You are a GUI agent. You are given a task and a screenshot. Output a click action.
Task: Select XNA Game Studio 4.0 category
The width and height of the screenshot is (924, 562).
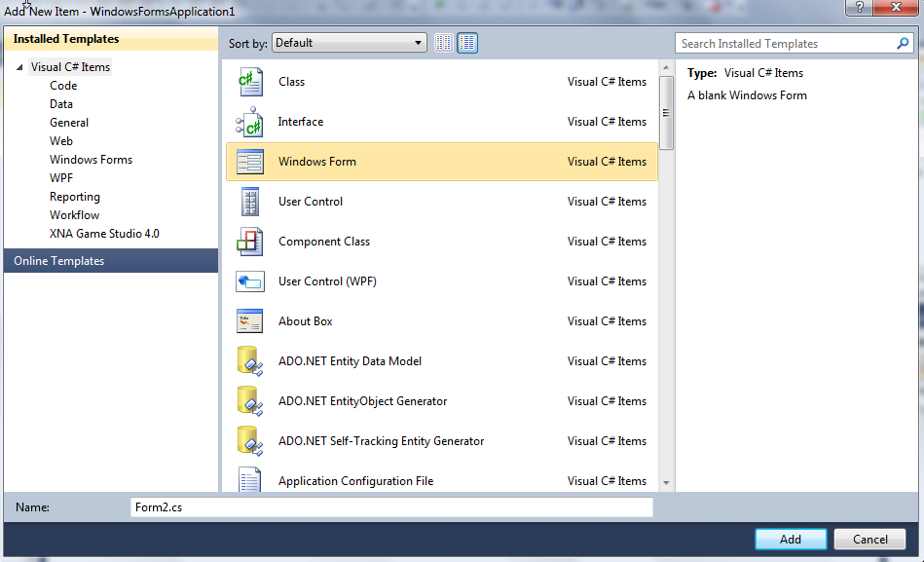point(104,234)
